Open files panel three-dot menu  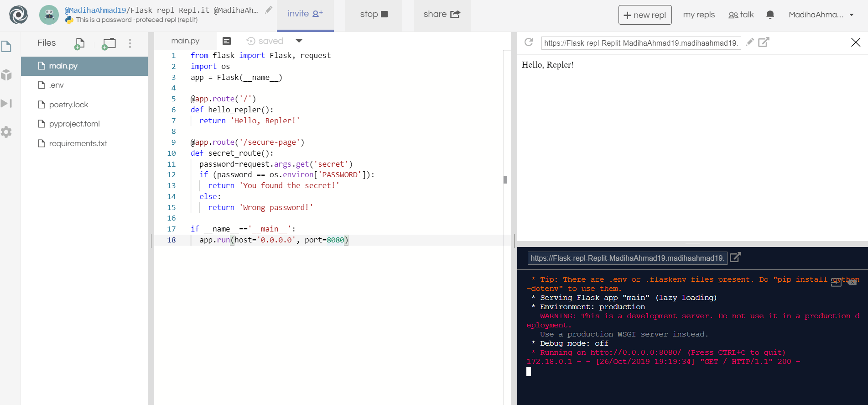click(130, 43)
